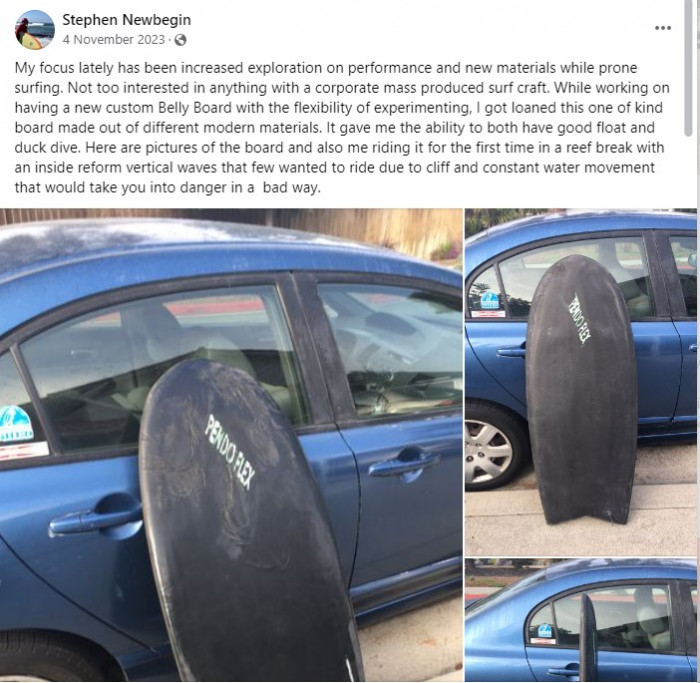700x683 pixels.
Task: Click the window sticker in the large photo
Action: pos(16,424)
